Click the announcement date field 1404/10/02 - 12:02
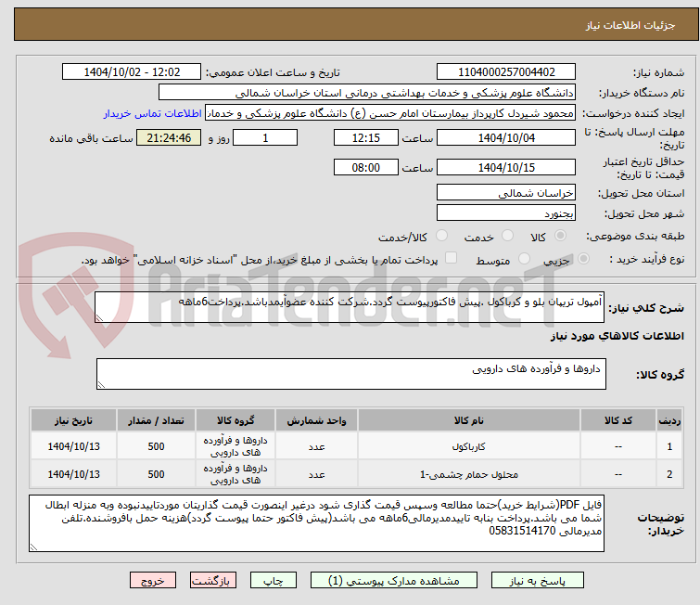Viewport: 700px width, 605px height. pos(132,72)
